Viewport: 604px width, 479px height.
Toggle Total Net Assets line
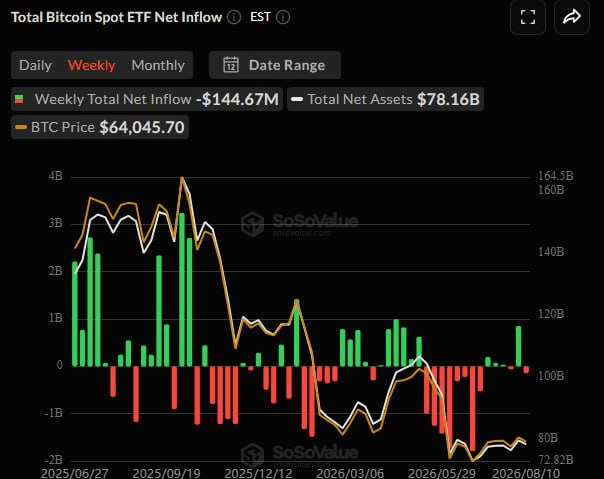385,99
